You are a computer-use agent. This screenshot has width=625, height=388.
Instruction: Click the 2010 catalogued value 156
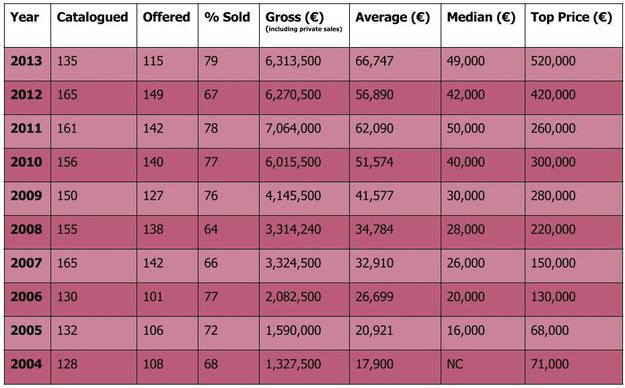67,162
